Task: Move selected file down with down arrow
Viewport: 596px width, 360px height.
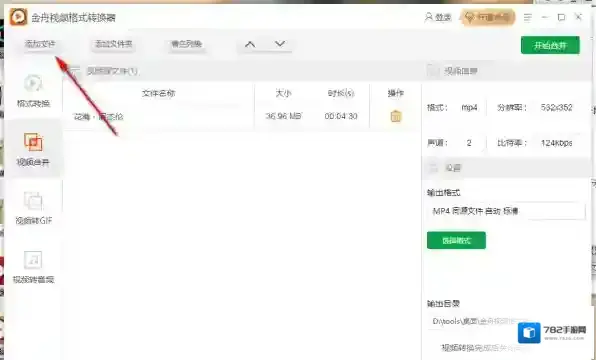Action: pyautogui.click(x=280, y=44)
